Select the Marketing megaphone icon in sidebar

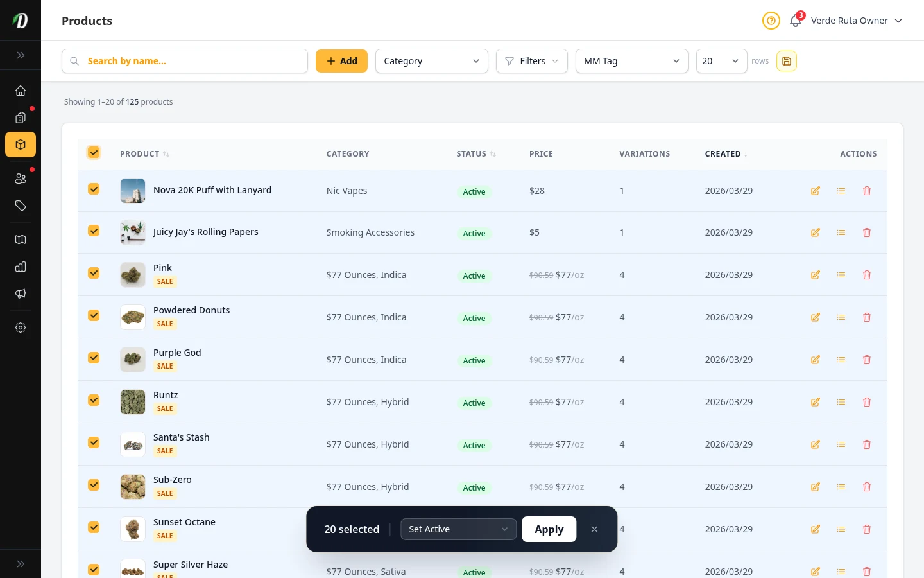[21, 293]
